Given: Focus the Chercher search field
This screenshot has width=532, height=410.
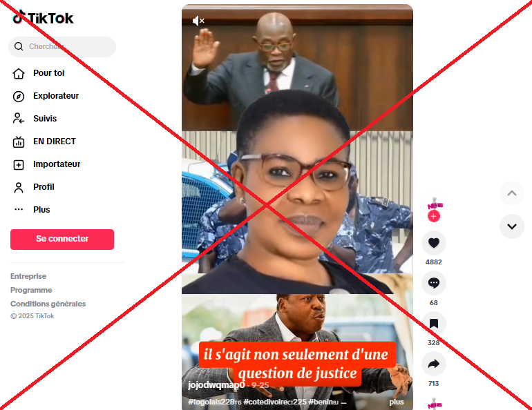Looking at the screenshot, I should [x=62, y=47].
